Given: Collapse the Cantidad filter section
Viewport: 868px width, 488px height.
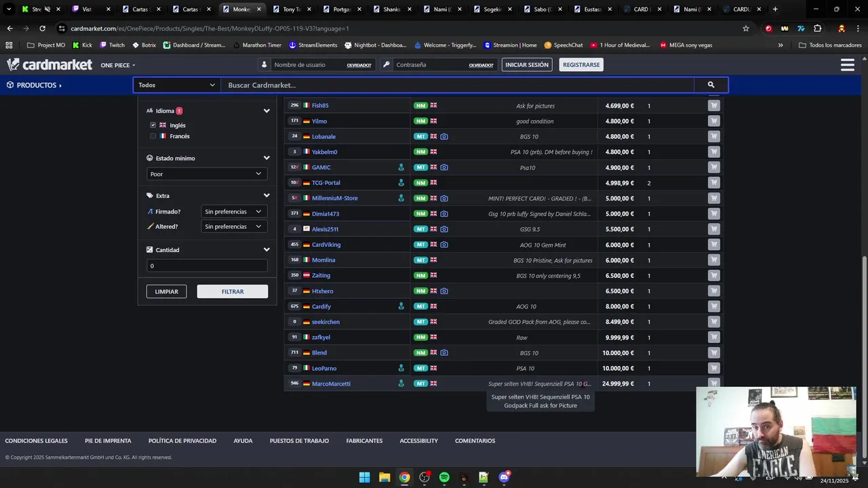Looking at the screenshot, I should pyautogui.click(x=267, y=250).
